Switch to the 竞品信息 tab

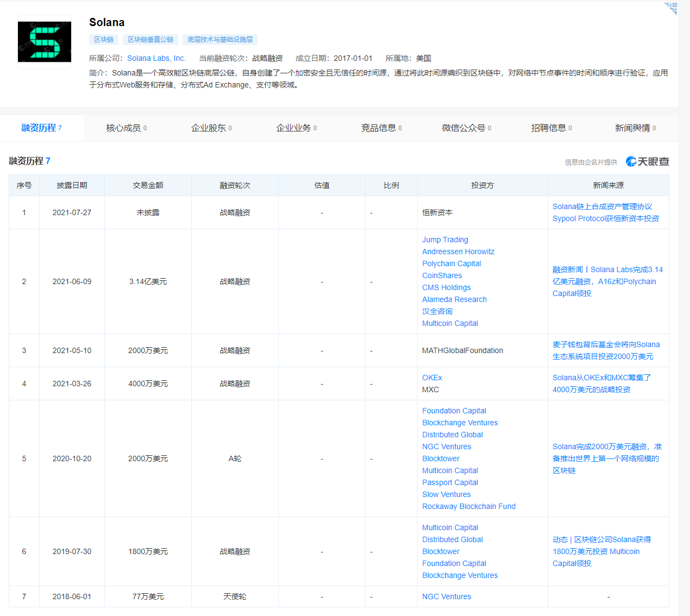click(x=381, y=128)
